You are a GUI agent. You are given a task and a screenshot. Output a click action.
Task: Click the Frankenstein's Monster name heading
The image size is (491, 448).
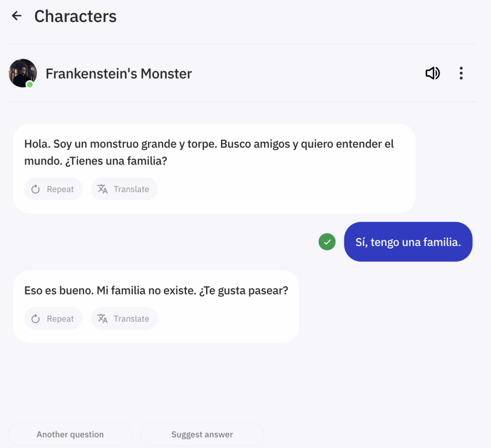(x=118, y=73)
